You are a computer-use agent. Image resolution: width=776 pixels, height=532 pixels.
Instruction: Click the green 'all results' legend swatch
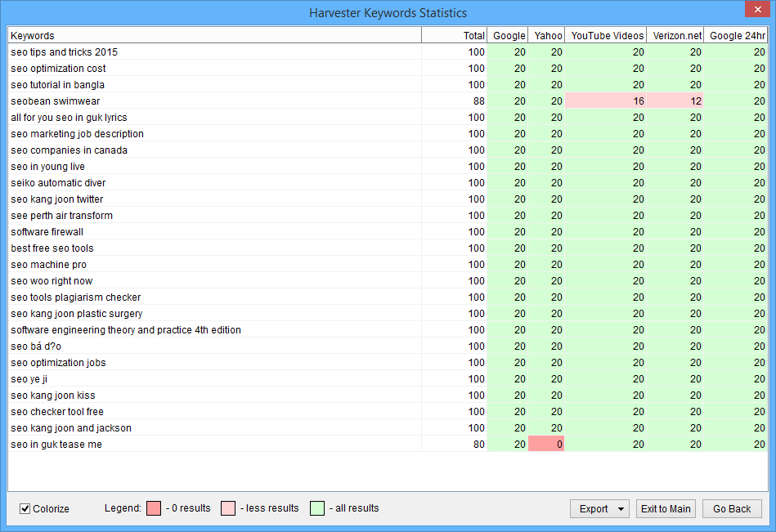318,508
